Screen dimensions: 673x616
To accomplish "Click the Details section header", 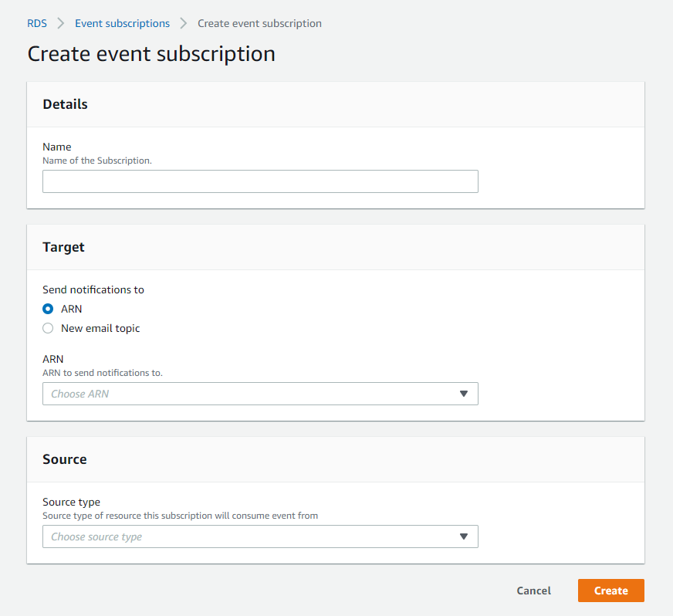I will click(65, 104).
